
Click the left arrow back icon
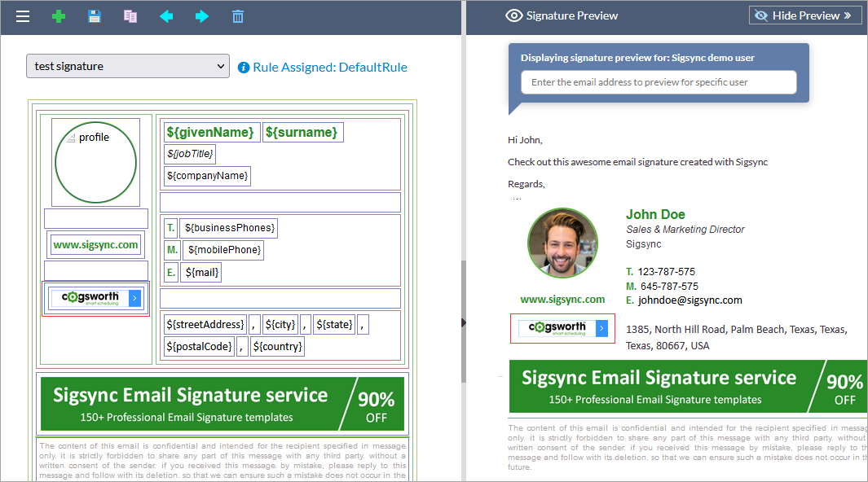166,16
